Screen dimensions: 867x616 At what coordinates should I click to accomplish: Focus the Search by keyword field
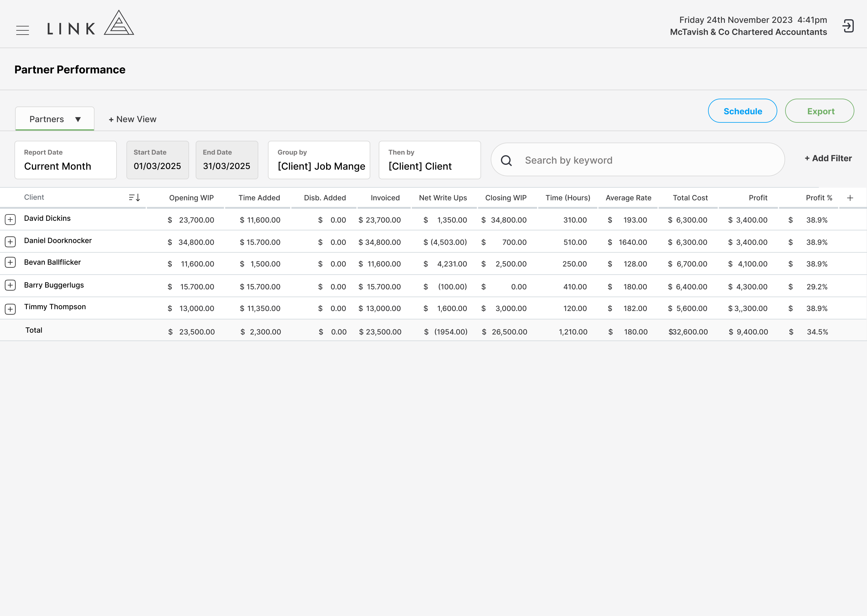pos(638,160)
